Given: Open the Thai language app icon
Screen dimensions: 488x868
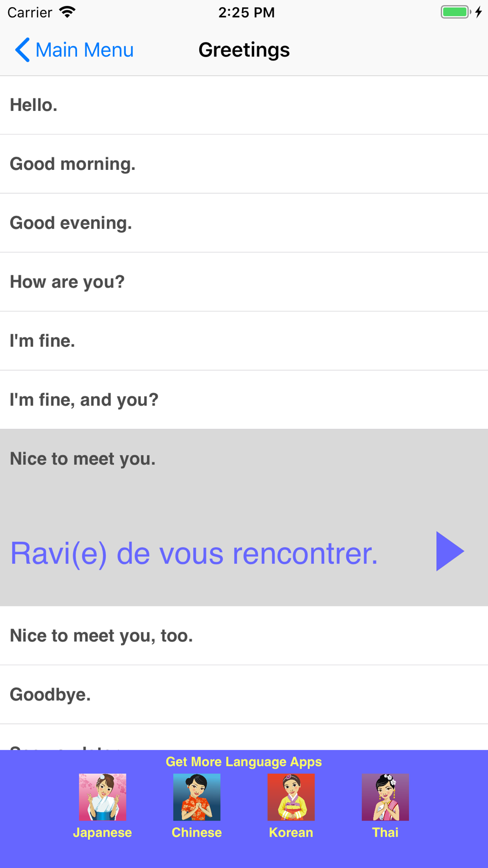Looking at the screenshot, I should [x=385, y=797].
